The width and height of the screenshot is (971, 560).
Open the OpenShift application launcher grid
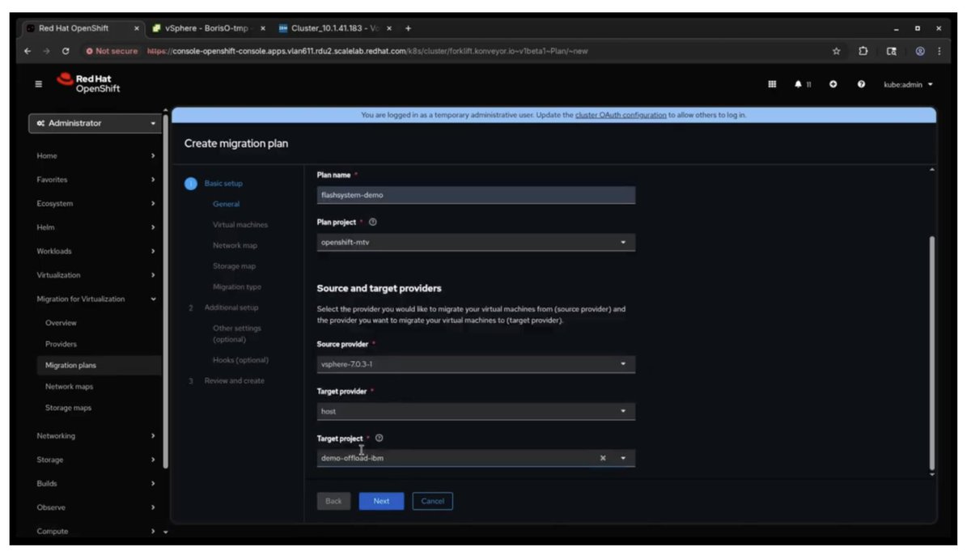pyautogui.click(x=772, y=84)
